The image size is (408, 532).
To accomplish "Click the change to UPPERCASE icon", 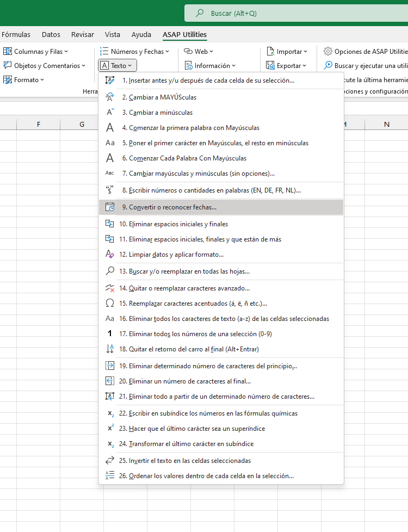I will (x=110, y=97).
